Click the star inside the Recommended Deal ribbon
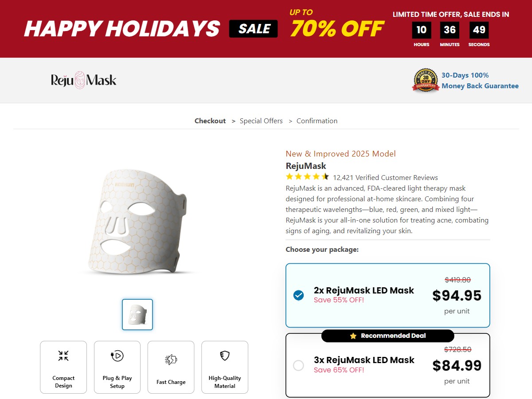The image size is (532, 399). 352,336
